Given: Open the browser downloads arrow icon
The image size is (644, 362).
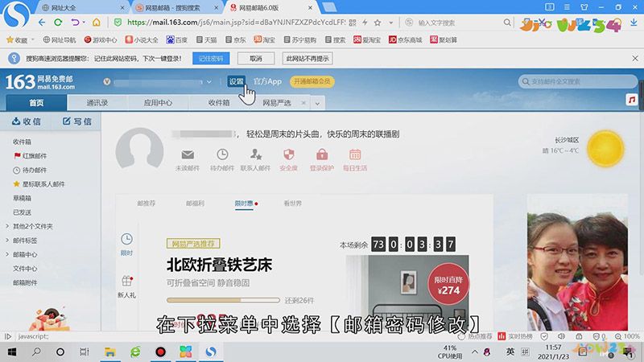Looking at the screenshot, I should (x=634, y=23).
